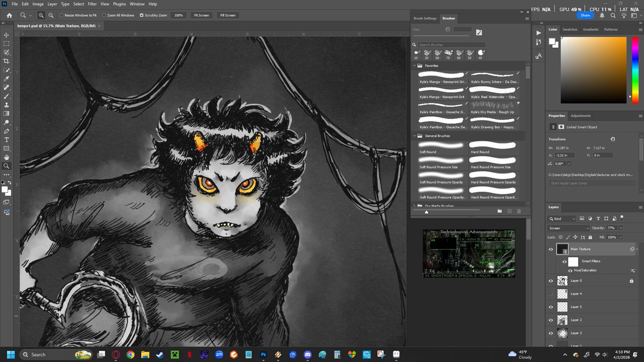644x362 pixels.
Task: Click the notifications bell icon
Action: point(602,16)
